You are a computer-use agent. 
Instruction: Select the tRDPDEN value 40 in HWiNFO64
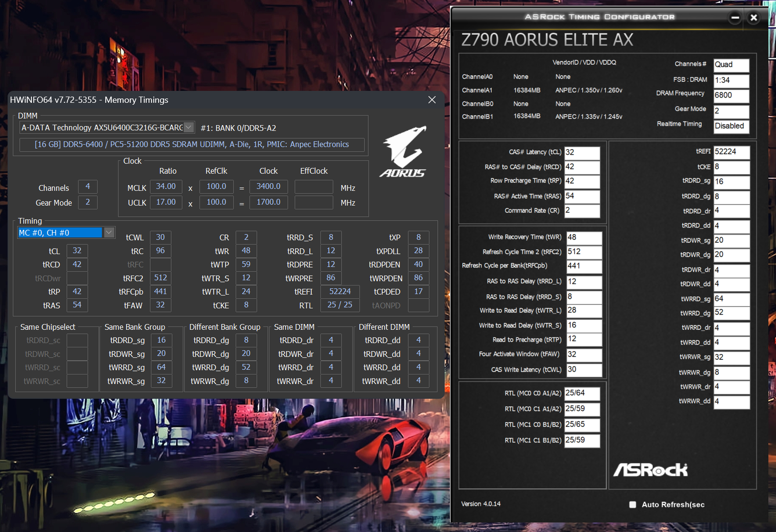click(418, 265)
